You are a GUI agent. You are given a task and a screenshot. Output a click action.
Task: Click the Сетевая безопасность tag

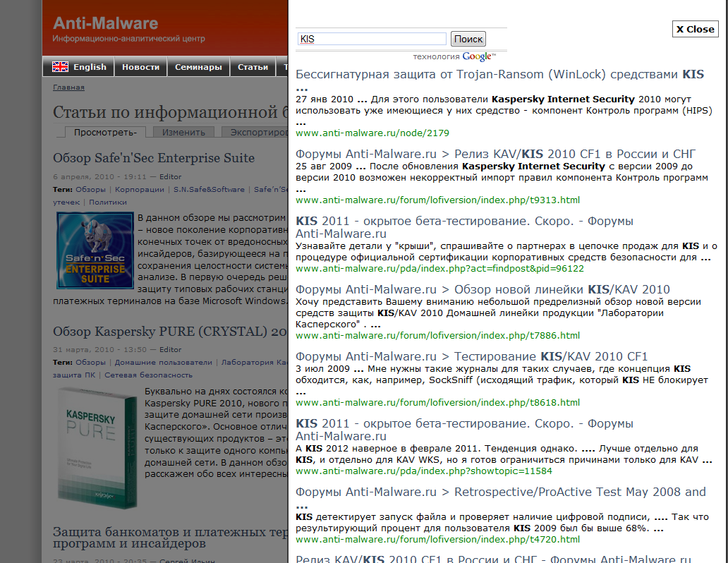tap(148, 375)
